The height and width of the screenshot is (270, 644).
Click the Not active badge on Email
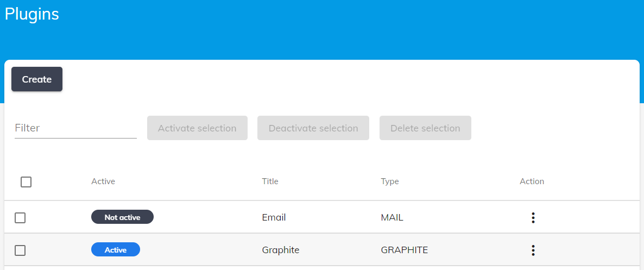(x=122, y=217)
